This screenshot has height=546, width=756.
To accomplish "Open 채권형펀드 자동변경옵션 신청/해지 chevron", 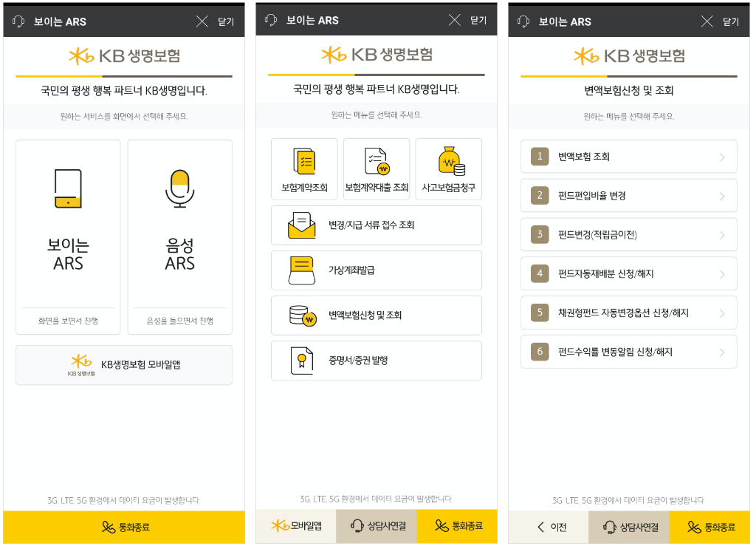I will tap(722, 313).
